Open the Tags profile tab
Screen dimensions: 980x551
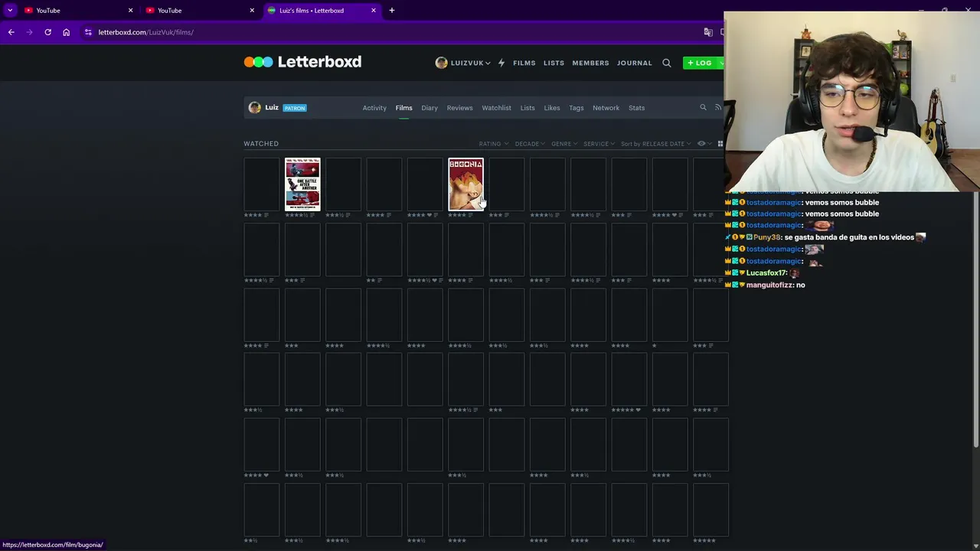point(577,108)
